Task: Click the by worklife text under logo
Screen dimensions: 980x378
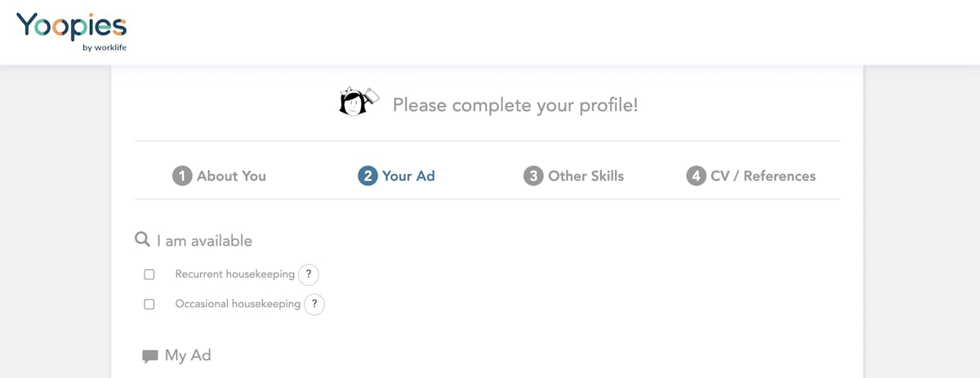Action: coord(105,47)
